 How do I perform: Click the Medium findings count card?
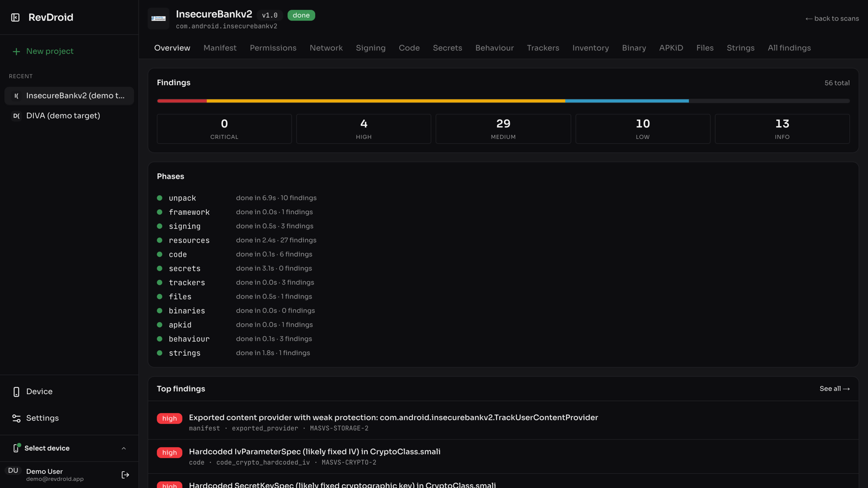pyautogui.click(x=503, y=129)
